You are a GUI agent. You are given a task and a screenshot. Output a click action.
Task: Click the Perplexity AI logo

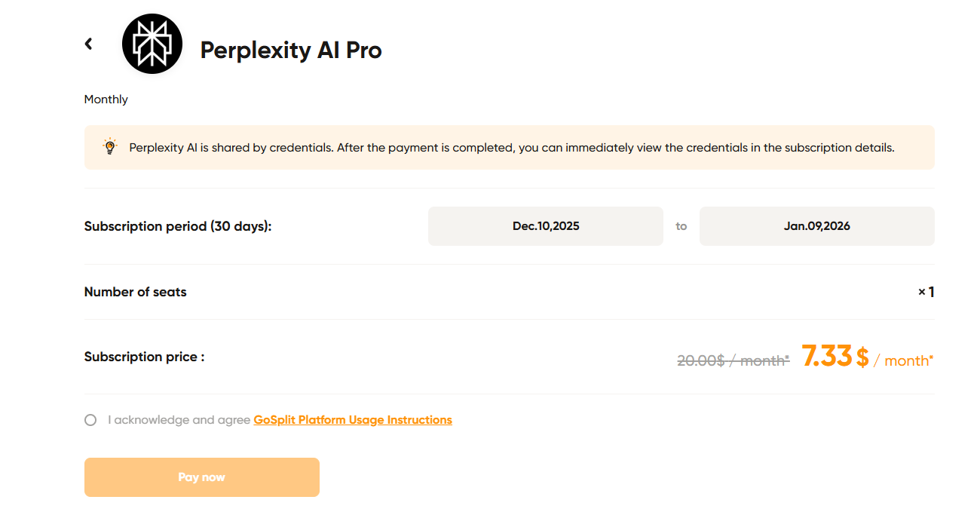[x=152, y=44]
